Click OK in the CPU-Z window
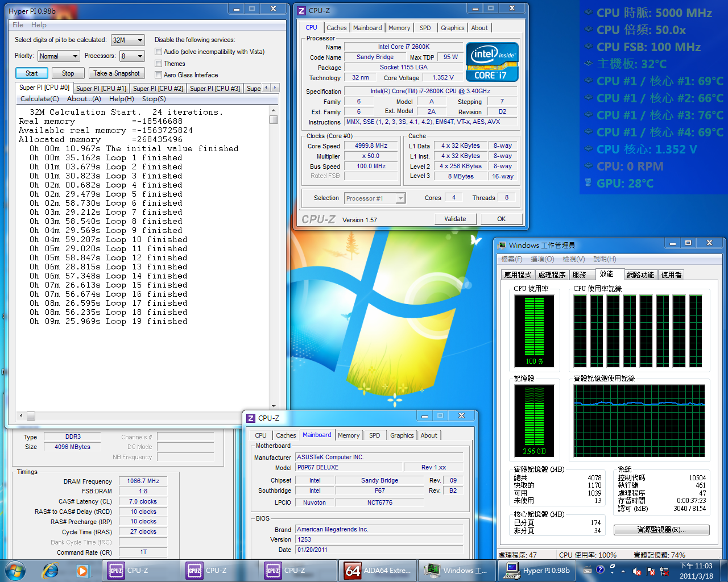 [501, 219]
